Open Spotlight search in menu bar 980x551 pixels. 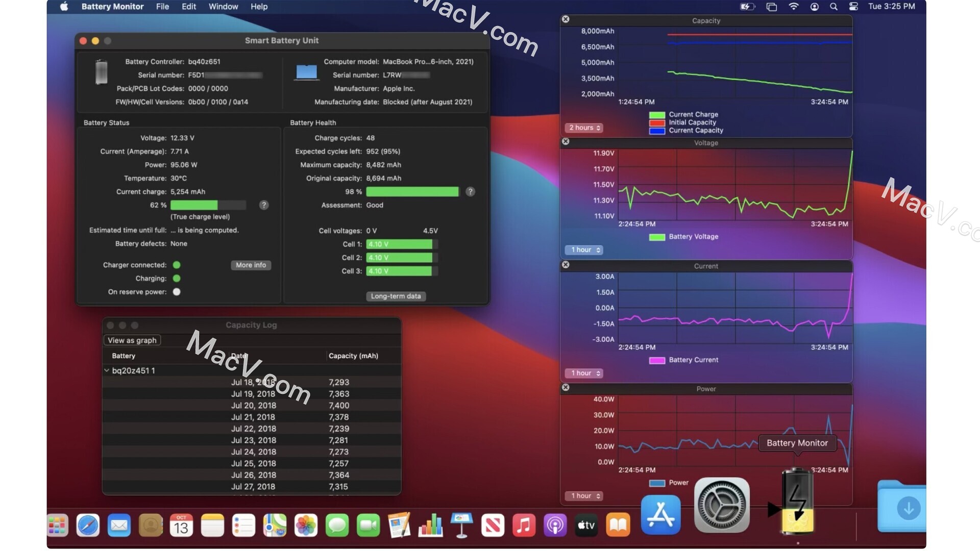coord(834,7)
